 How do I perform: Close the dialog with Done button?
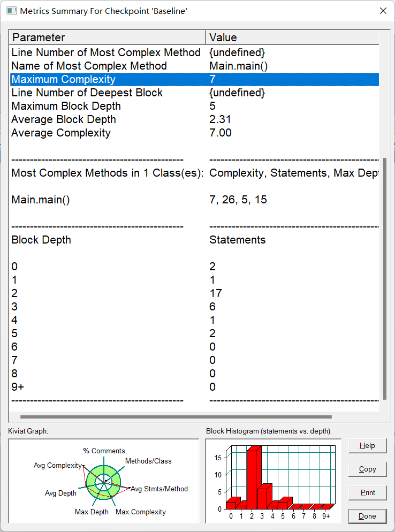[x=368, y=516]
